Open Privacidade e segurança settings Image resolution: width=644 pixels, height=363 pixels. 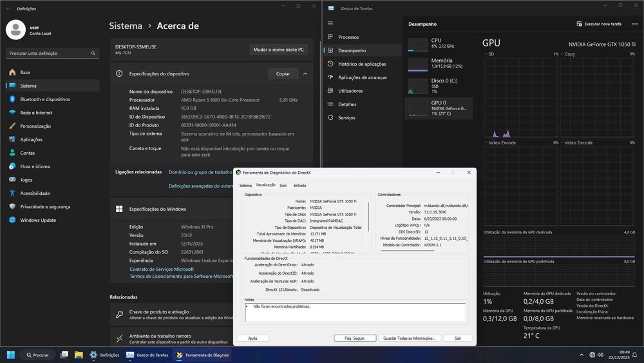[53, 207]
